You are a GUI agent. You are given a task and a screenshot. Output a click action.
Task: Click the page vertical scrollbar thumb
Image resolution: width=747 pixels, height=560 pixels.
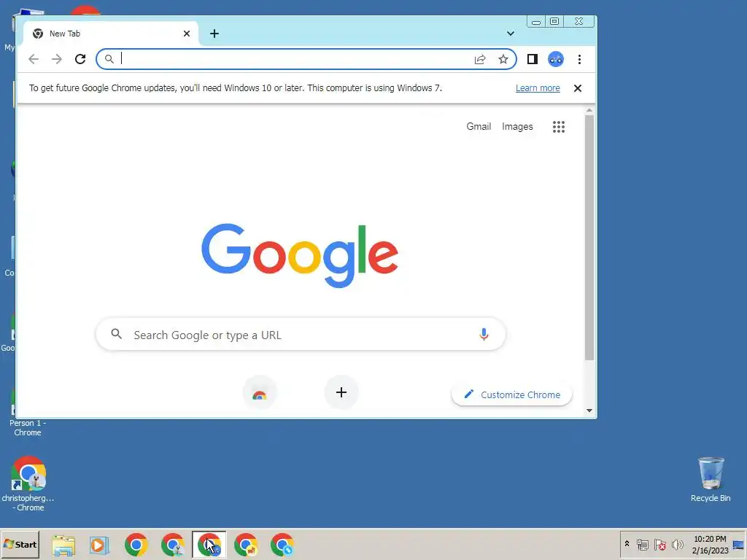point(589,237)
